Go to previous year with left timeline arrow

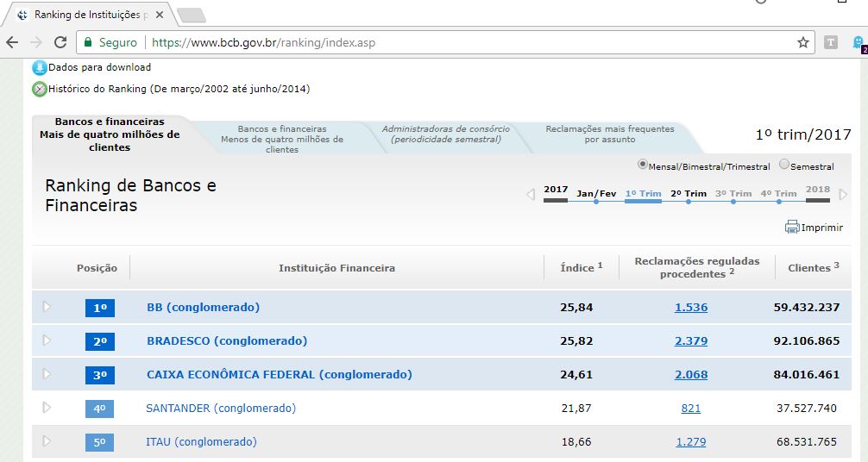click(x=531, y=194)
